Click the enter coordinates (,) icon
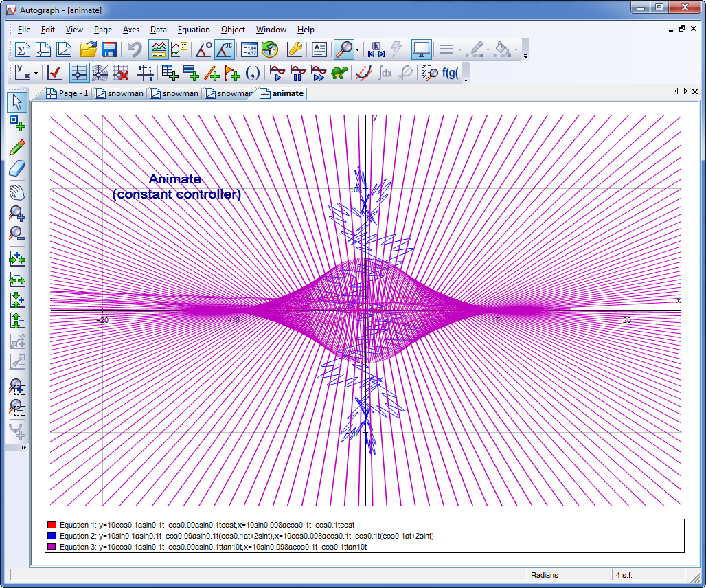Image resolution: width=706 pixels, height=588 pixels. pyautogui.click(x=253, y=73)
